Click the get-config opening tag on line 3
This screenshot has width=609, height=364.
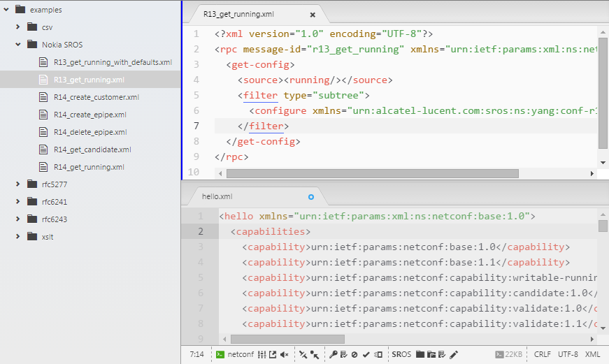[x=260, y=65]
